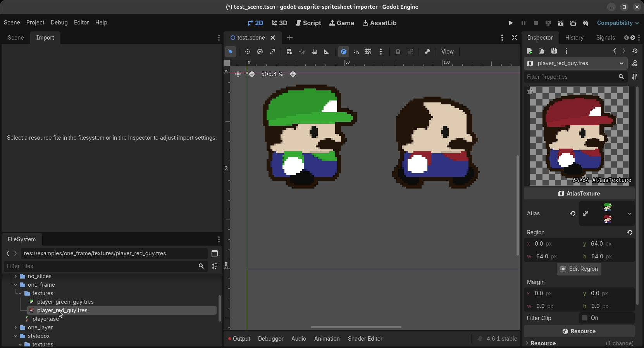Reset zoom via the 505.4 % label
644x348 pixels.
click(x=272, y=74)
